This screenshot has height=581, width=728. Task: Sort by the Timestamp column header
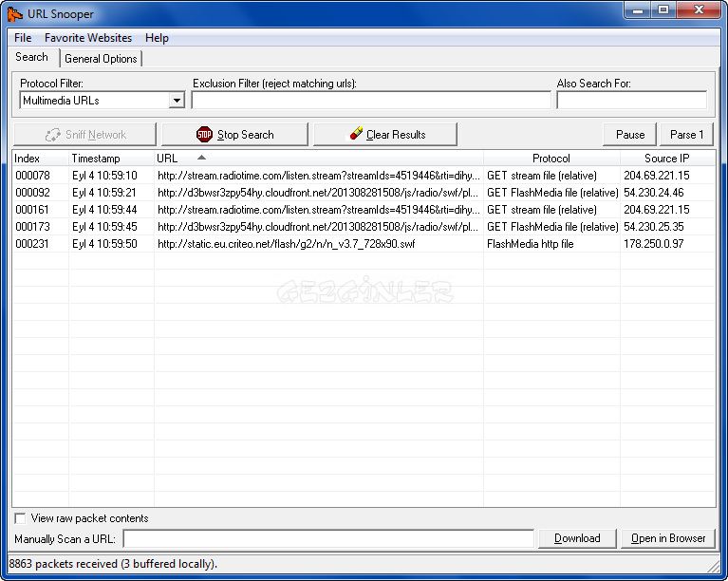click(111, 159)
